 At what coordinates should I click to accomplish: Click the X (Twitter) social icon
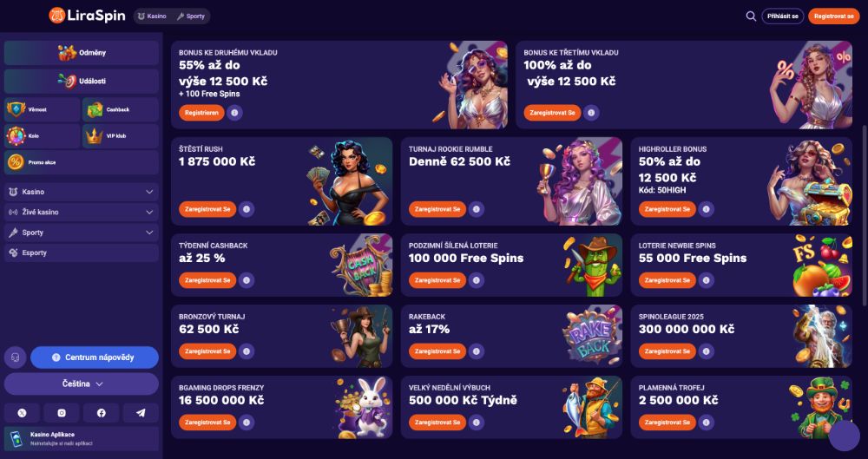click(x=23, y=413)
